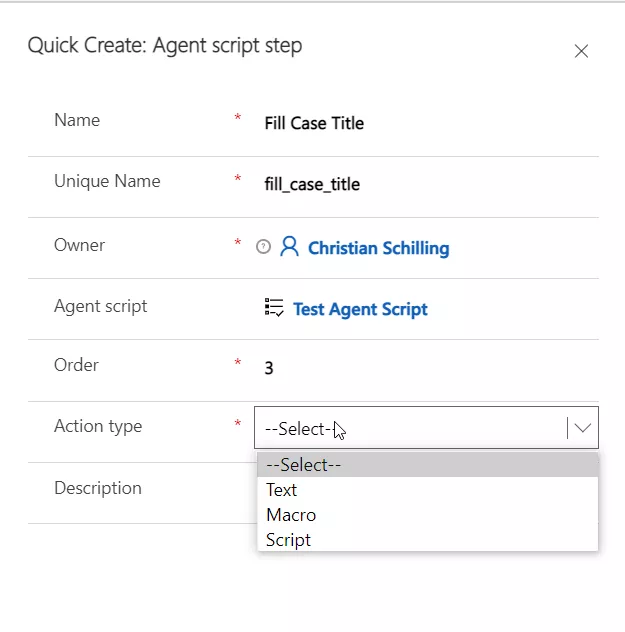Close the Quick Create panel

coord(581,51)
